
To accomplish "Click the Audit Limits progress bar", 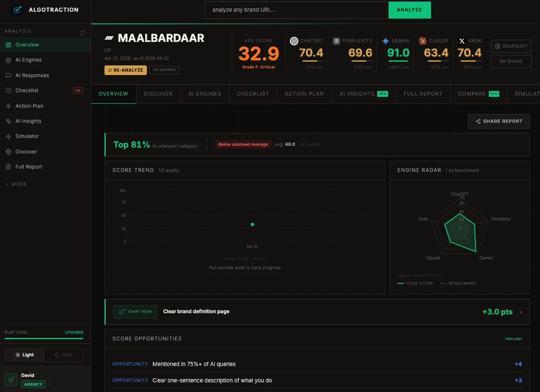I will point(44,338).
